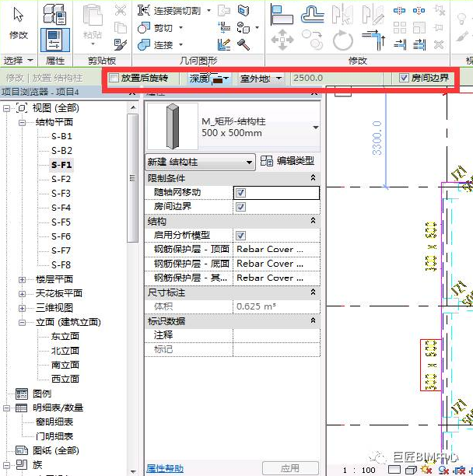Click the 连接端切割 Cope tool
Screen dimensions: 473x476
169,11
